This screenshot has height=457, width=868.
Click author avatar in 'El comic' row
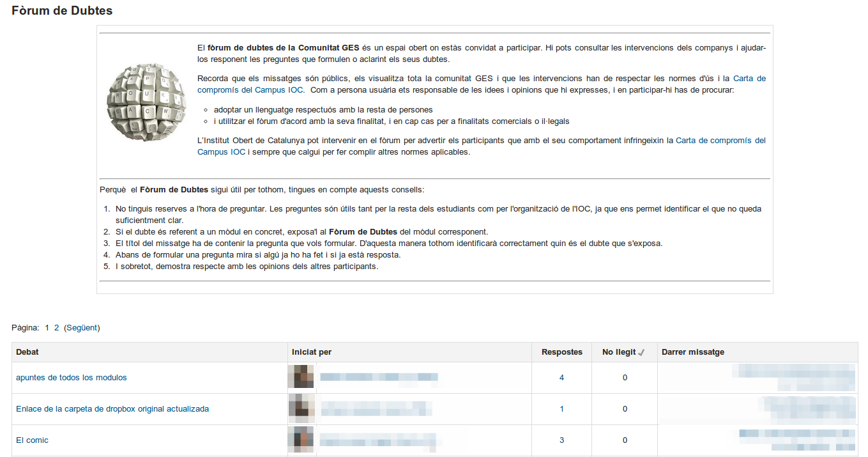point(301,440)
